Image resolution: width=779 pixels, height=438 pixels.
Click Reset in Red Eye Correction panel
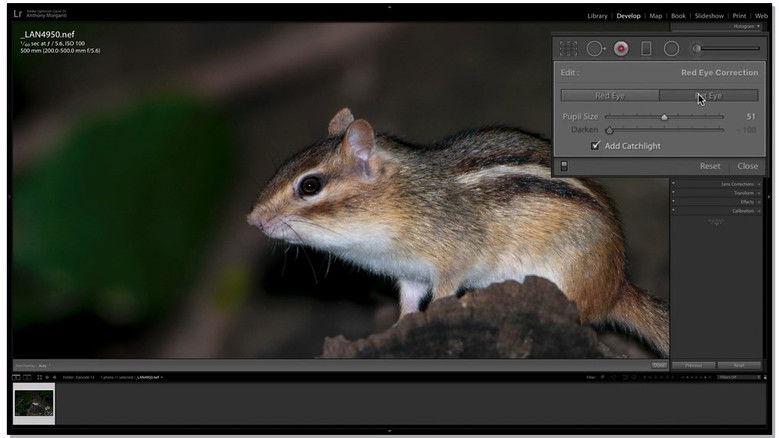tap(709, 166)
